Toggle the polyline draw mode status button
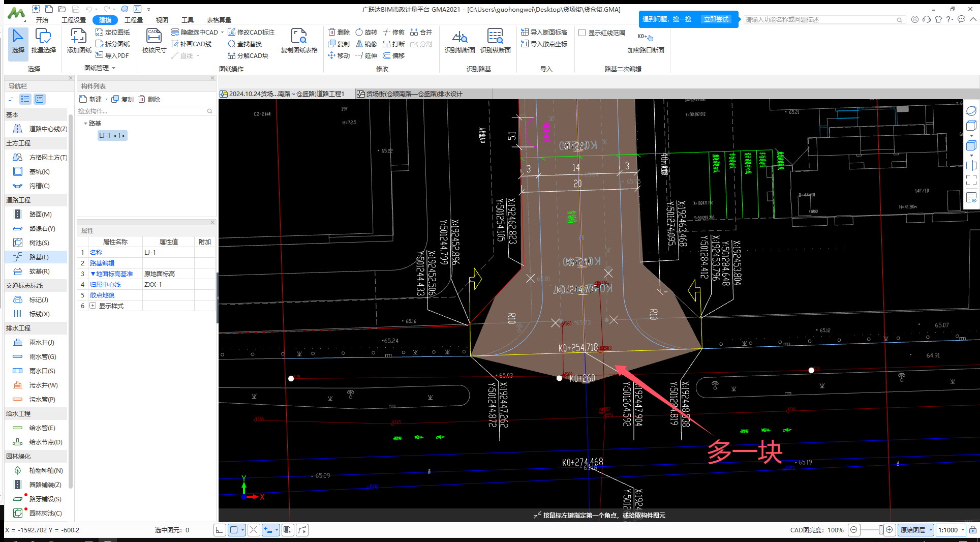The height and width of the screenshot is (542, 980). [302, 530]
